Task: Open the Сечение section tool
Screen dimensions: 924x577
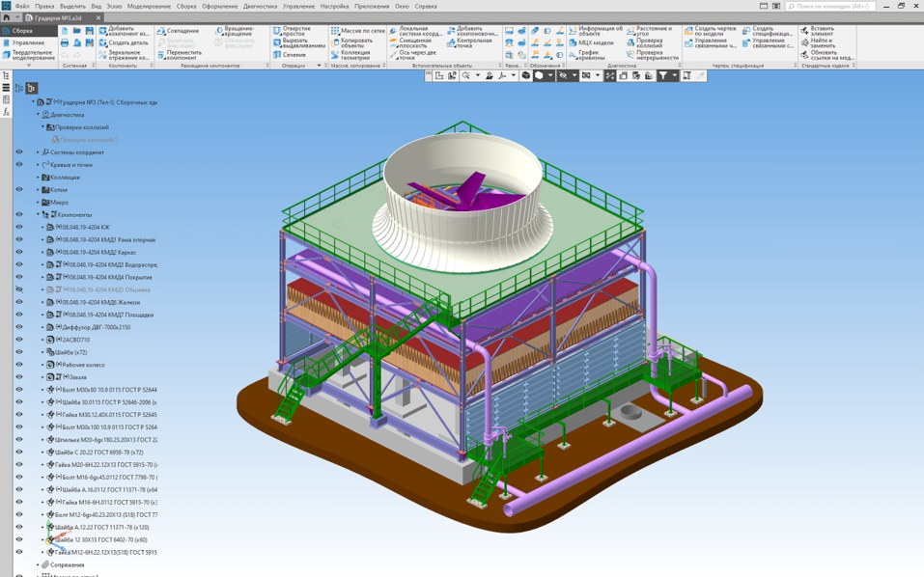Action: (x=293, y=55)
